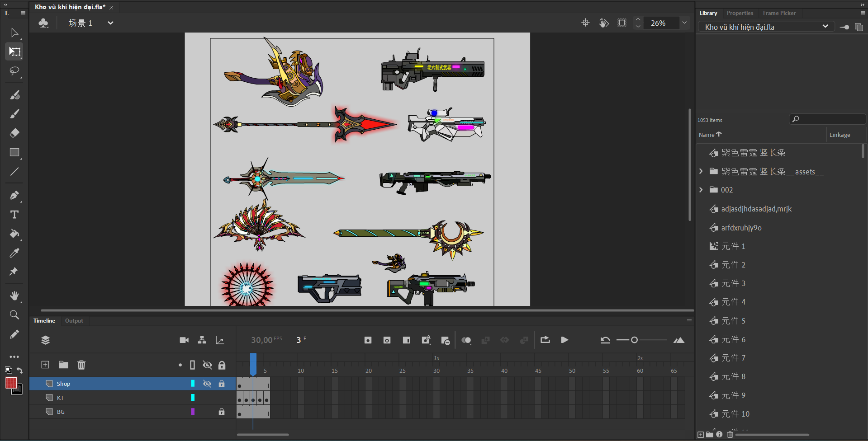Image resolution: width=868 pixels, height=441 pixels.
Task: Delete layer using the timeline trash icon
Action: click(x=81, y=365)
